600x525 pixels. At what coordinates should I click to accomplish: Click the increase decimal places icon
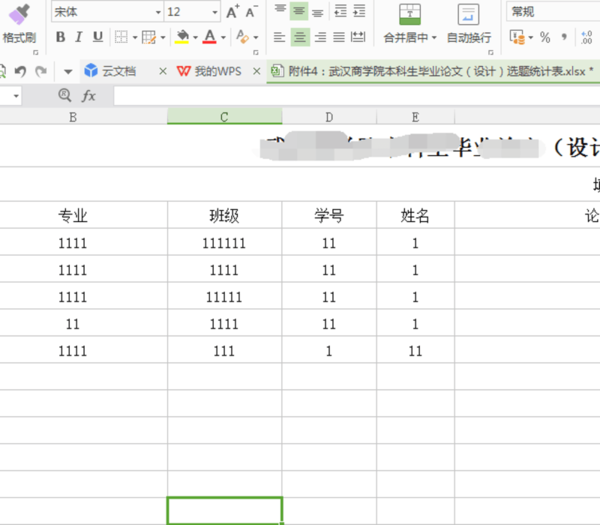(586, 37)
